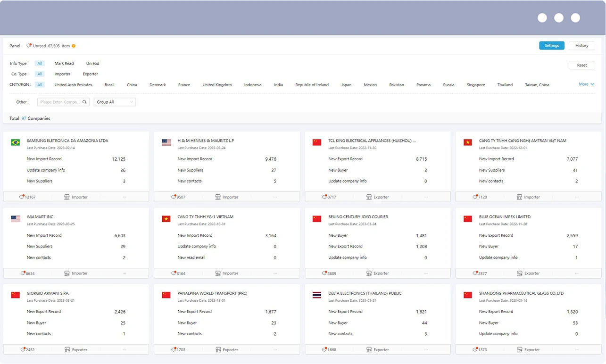Open the History button
Screen dimensions: 606x364
tap(582, 46)
